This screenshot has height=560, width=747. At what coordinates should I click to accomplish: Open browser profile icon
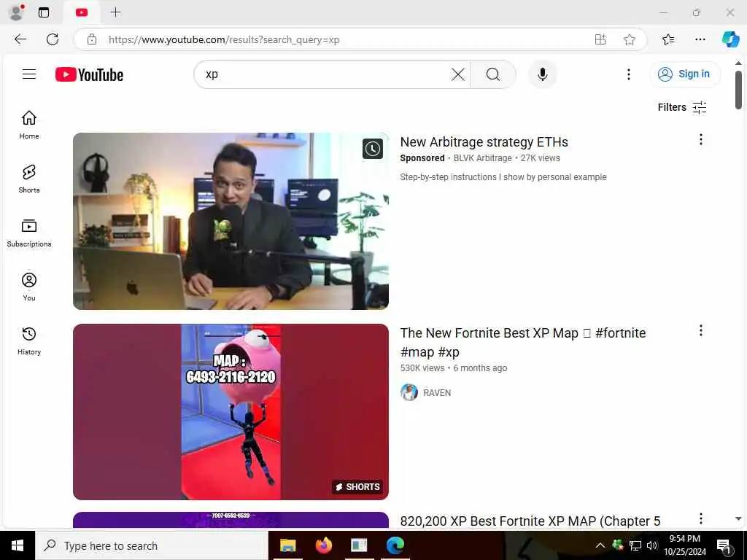click(x=17, y=12)
